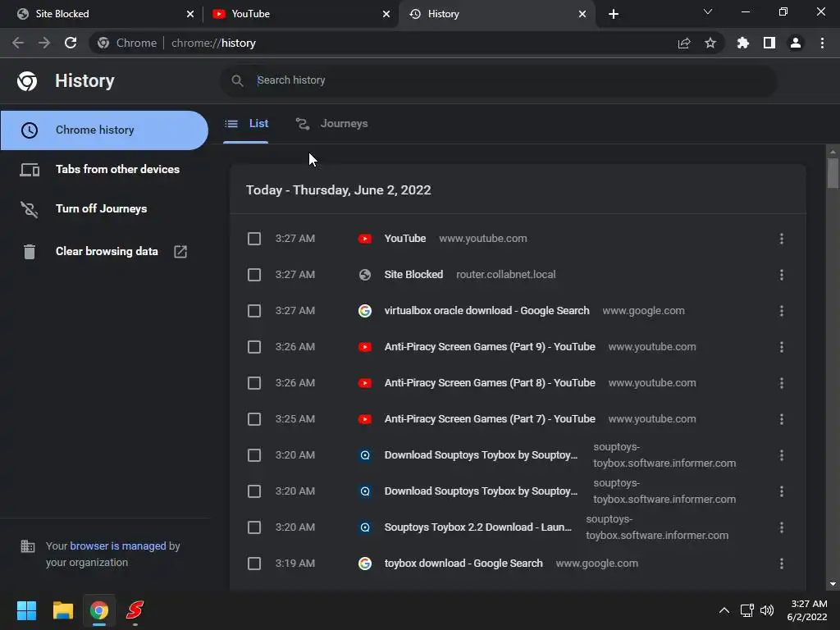This screenshot has height=630, width=840.
Task: Open more actions for toybox download search
Action: 782,564
